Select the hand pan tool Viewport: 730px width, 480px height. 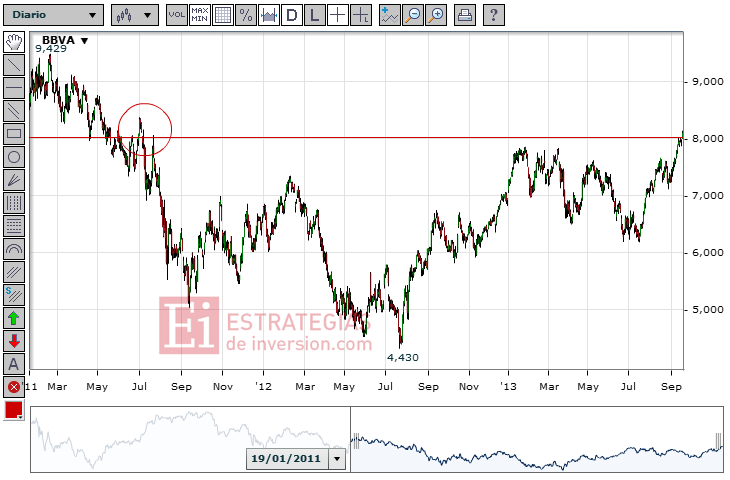coord(14,42)
